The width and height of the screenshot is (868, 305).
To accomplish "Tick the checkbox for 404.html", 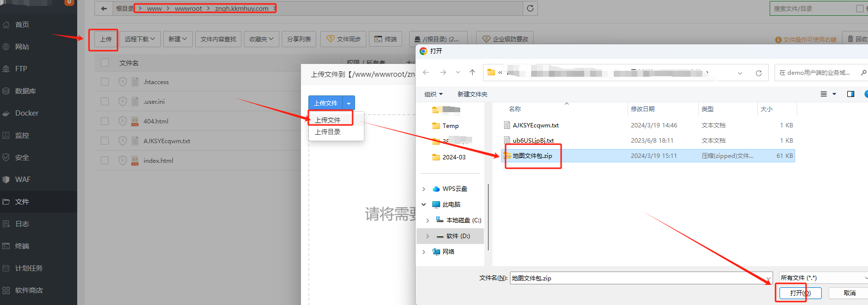I will click(x=104, y=121).
